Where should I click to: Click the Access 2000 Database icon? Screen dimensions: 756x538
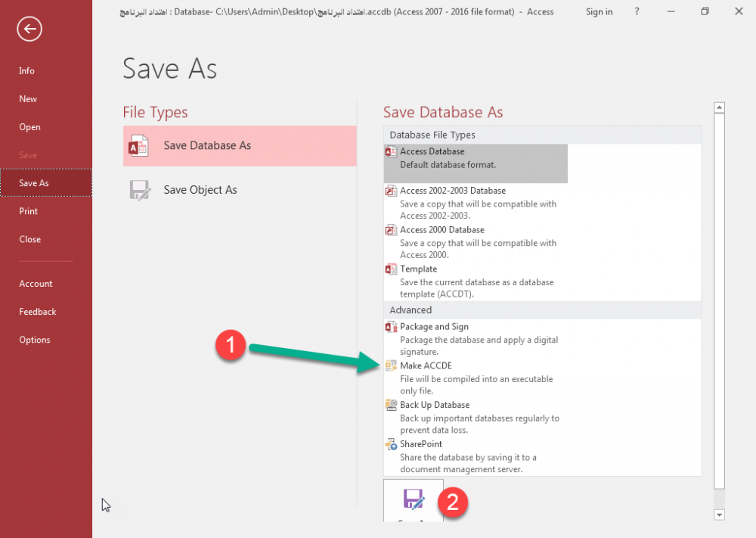[x=391, y=230]
